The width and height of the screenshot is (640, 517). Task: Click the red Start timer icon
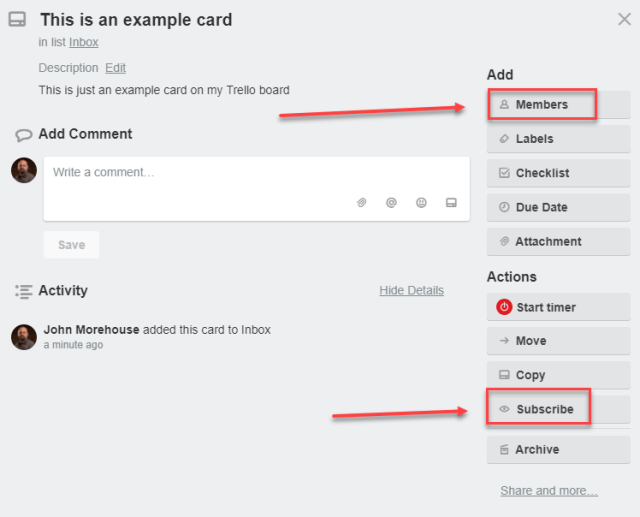click(x=504, y=307)
